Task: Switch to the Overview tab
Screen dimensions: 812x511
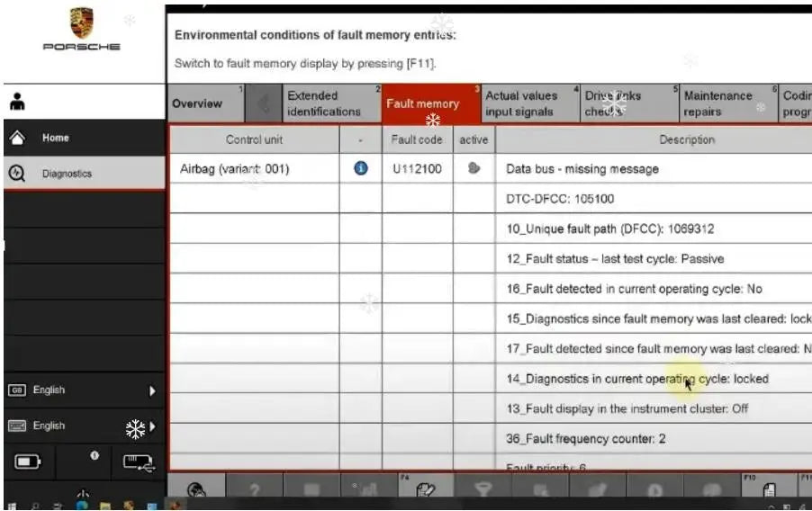Action: click(x=200, y=103)
